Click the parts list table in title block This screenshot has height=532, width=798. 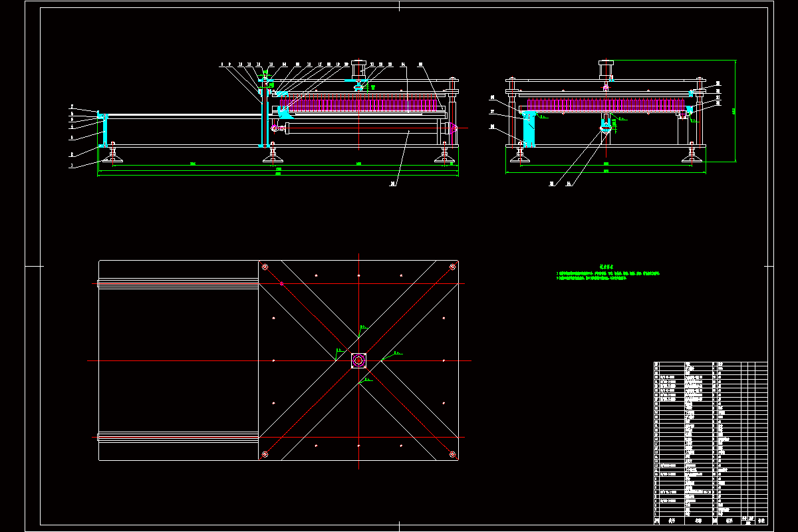(711, 444)
